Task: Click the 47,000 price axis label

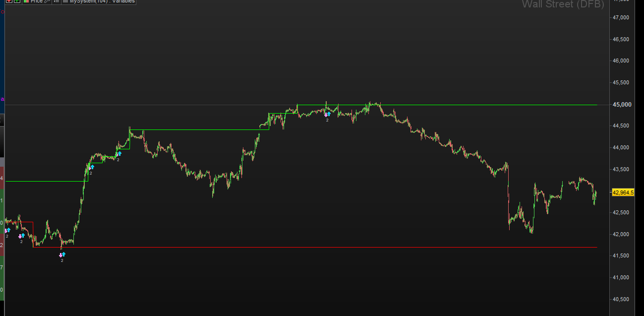Action: pos(621,17)
